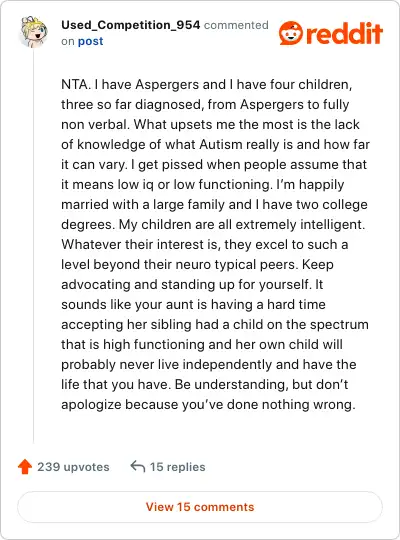The width and height of the screenshot is (400, 540).
Task: Click the Reddit Snoo mascot logo
Action: pos(291,33)
